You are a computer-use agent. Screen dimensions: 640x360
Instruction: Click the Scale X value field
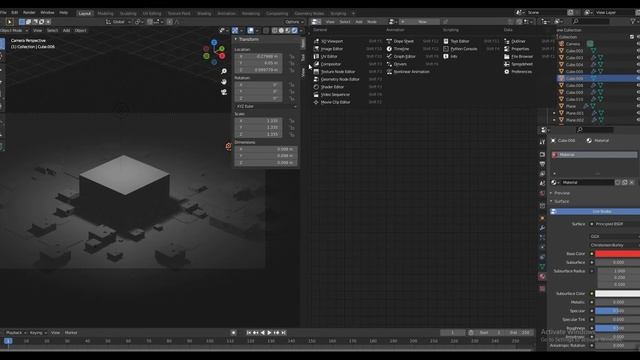pyautogui.click(x=258, y=121)
